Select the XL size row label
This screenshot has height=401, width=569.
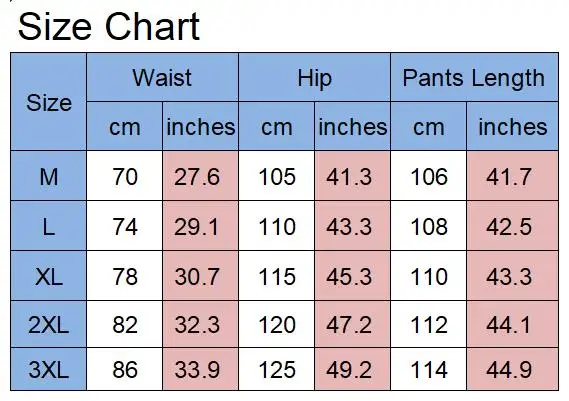49,276
